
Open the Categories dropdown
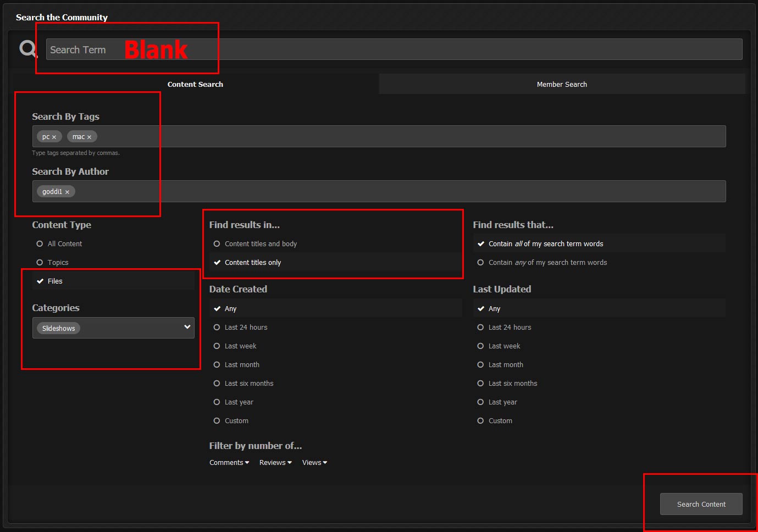tap(187, 328)
